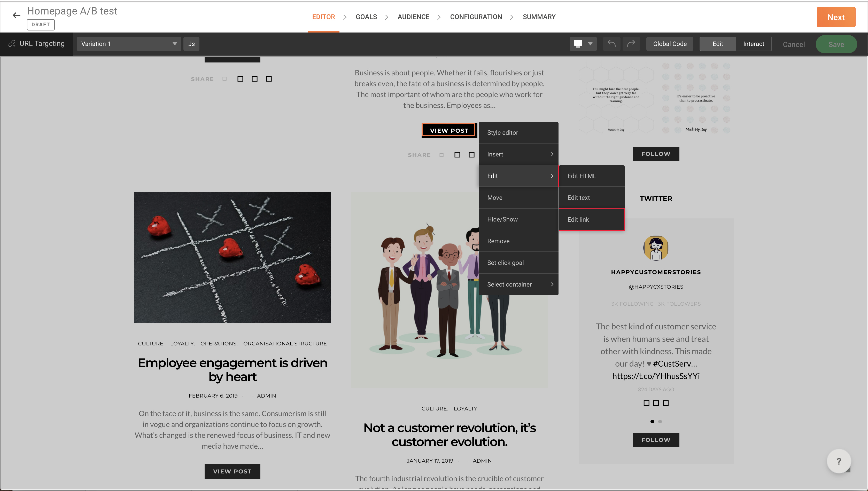Switch to Edit mode toggle
868x491 pixels.
717,44
